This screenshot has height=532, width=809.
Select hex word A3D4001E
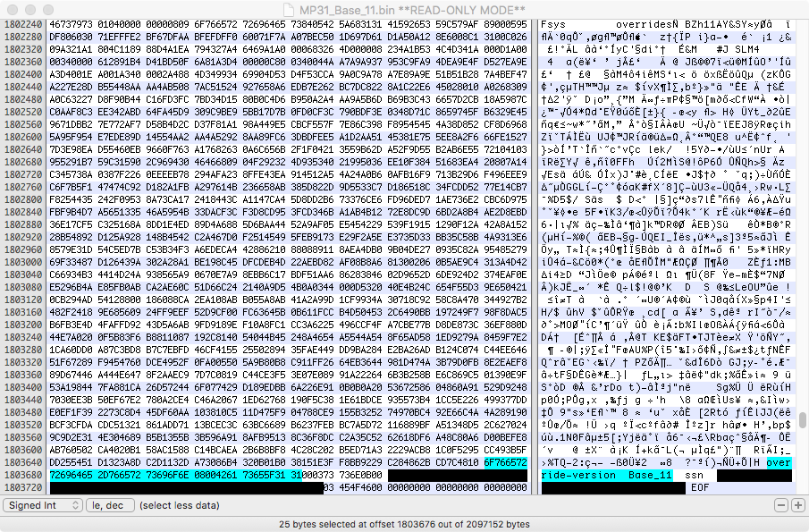pyautogui.click(x=72, y=74)
